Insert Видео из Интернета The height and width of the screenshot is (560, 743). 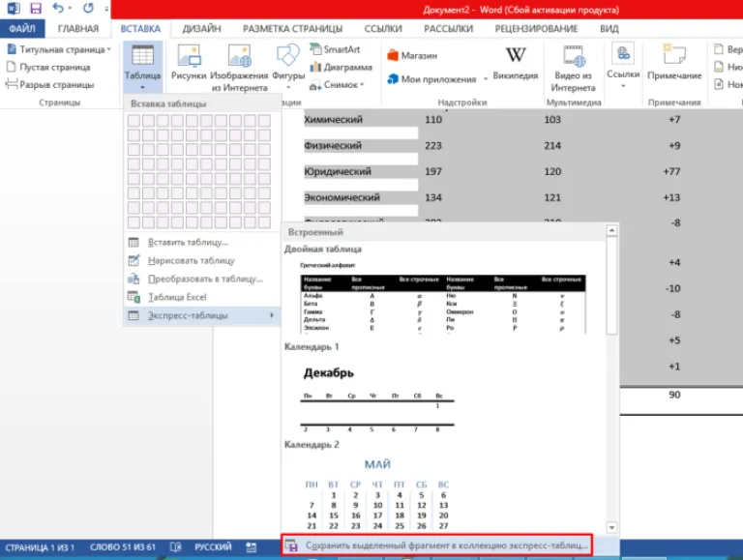(x=574, y=68)
